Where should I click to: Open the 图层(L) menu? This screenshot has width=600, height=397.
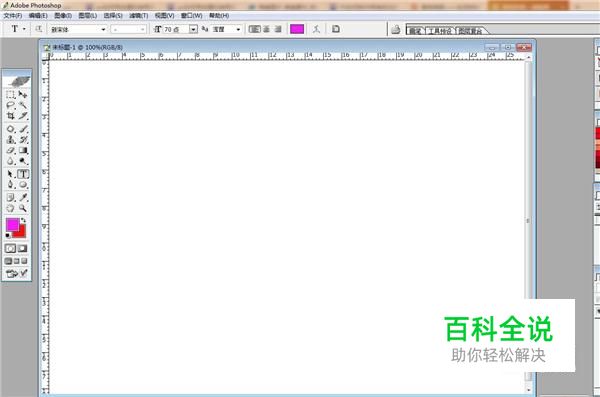(x=88, y=16)
